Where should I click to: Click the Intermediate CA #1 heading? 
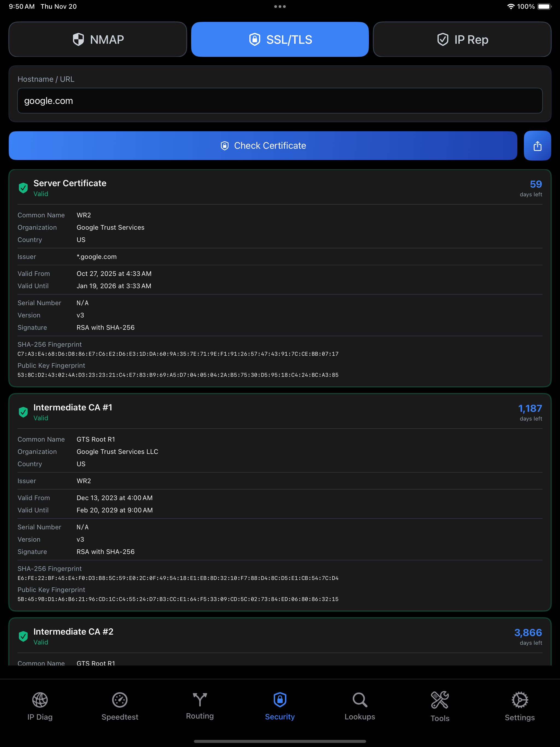pos(73,407)
